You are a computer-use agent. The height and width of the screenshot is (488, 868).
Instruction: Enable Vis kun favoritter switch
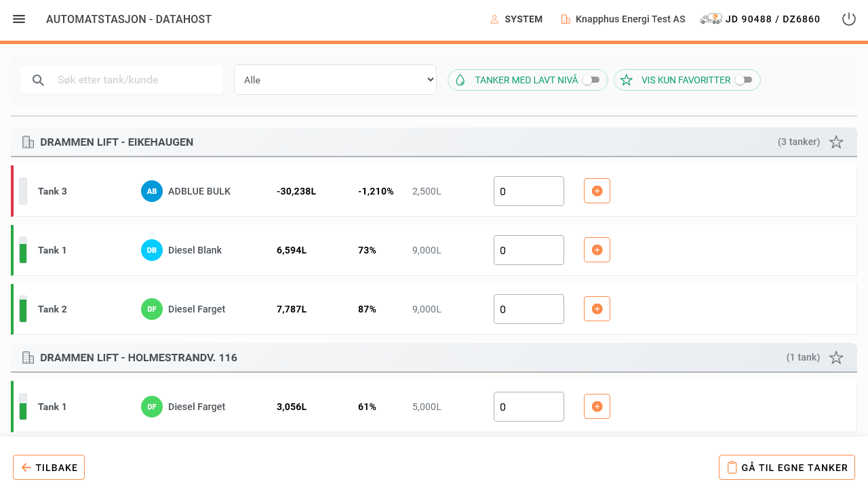744,80
